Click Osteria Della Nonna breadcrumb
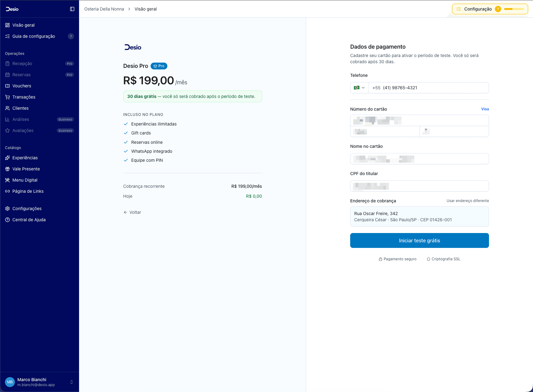 (104, 9)
